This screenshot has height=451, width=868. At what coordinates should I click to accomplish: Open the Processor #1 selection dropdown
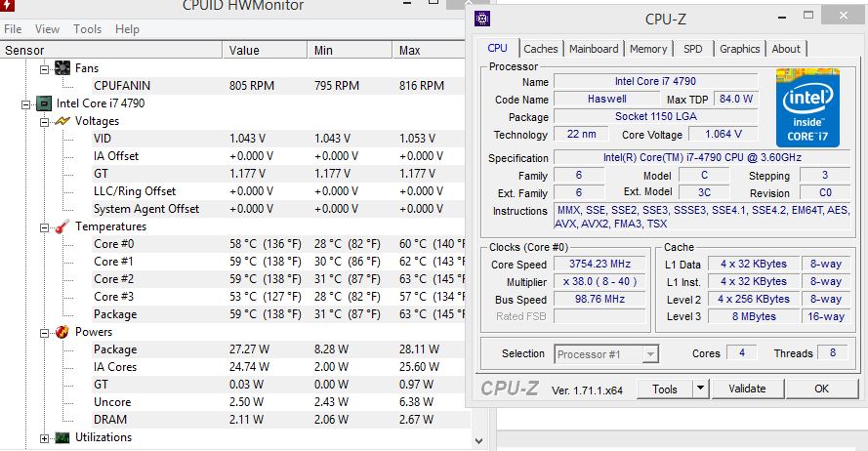coord(650,353)
